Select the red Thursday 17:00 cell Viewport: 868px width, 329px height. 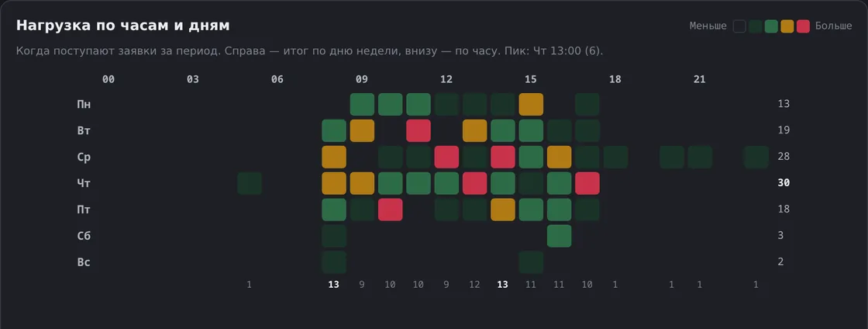pos(587,183)
